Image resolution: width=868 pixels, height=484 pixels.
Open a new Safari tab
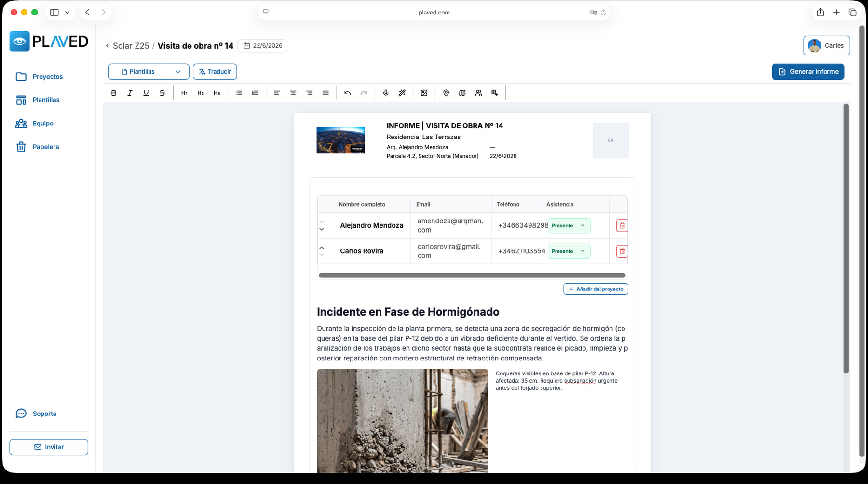(836, 13)
